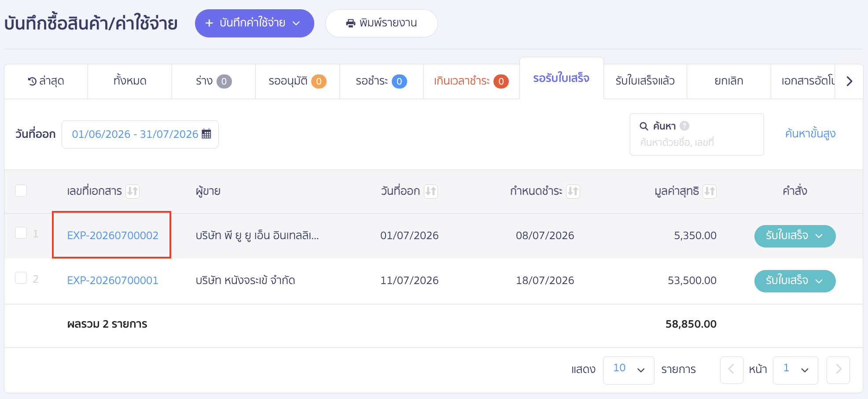
Task: Tick the checkbox for row 1
Action: (21, 233)
